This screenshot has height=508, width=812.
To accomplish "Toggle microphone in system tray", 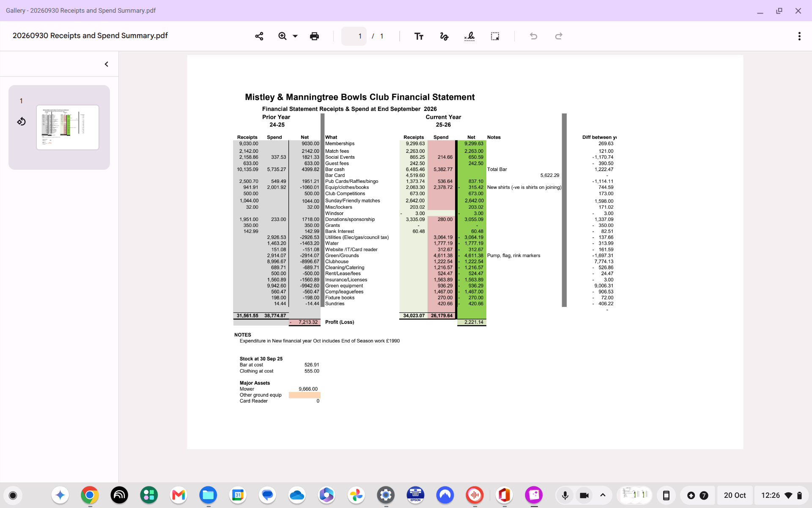I will click(x=565, y=495).
